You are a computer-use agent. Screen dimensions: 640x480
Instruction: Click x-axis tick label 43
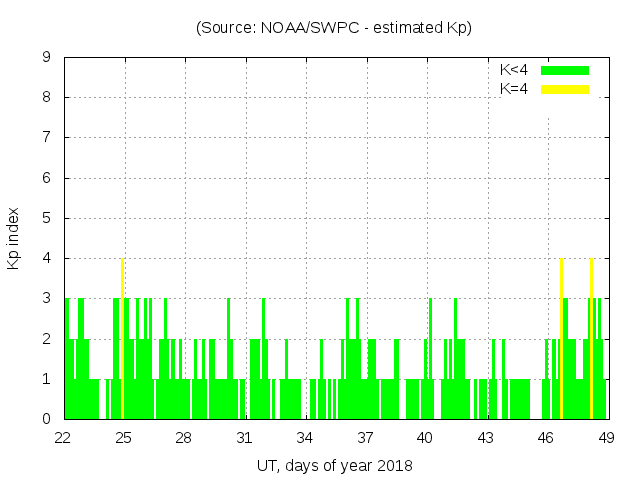485,437
